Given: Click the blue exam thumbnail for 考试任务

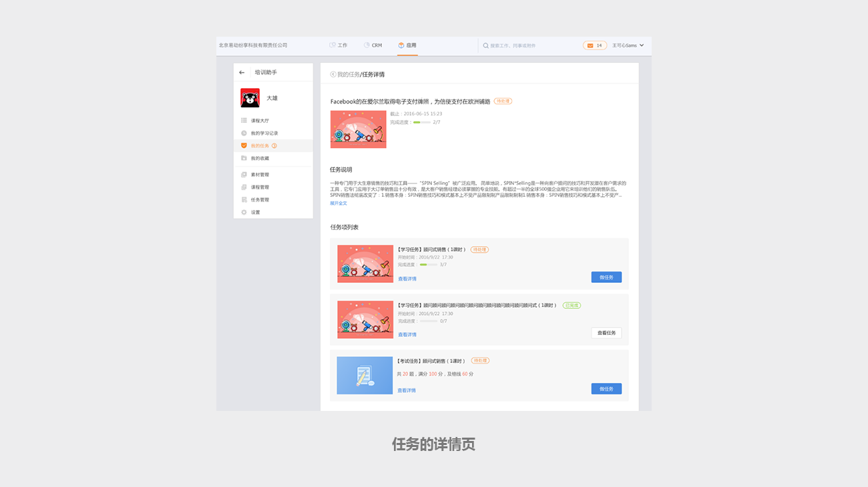Looking at the screenshot, I should tap(365, 376).
